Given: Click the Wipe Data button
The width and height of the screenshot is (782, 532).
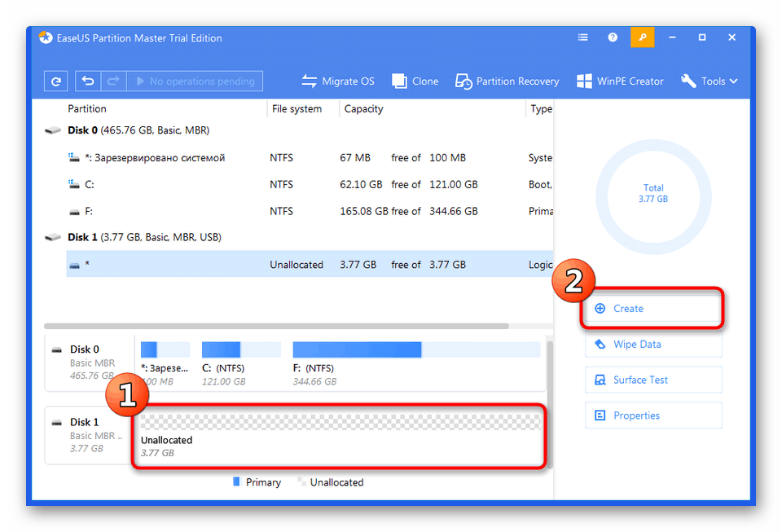Looking at the screenshot, I should [653, 344].
